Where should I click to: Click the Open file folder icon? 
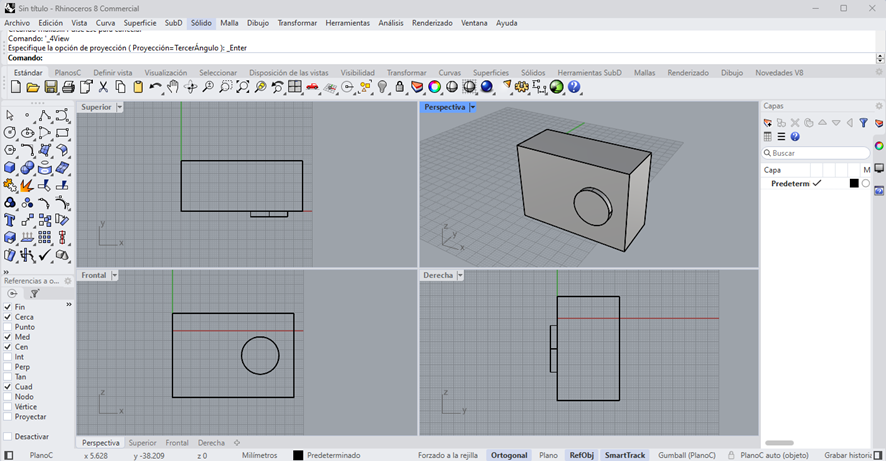pyautogui.click(x=33, y=88)
